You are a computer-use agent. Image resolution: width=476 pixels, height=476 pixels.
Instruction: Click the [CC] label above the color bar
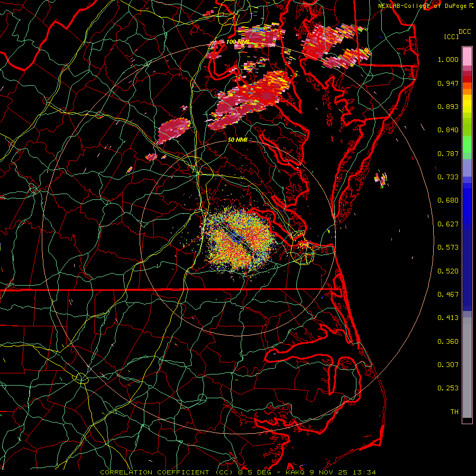click(x=451, y=36)
